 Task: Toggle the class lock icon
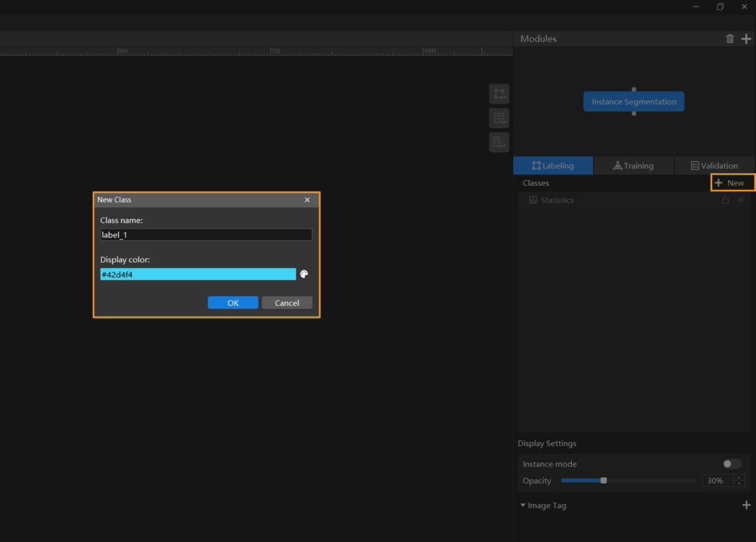725,200
